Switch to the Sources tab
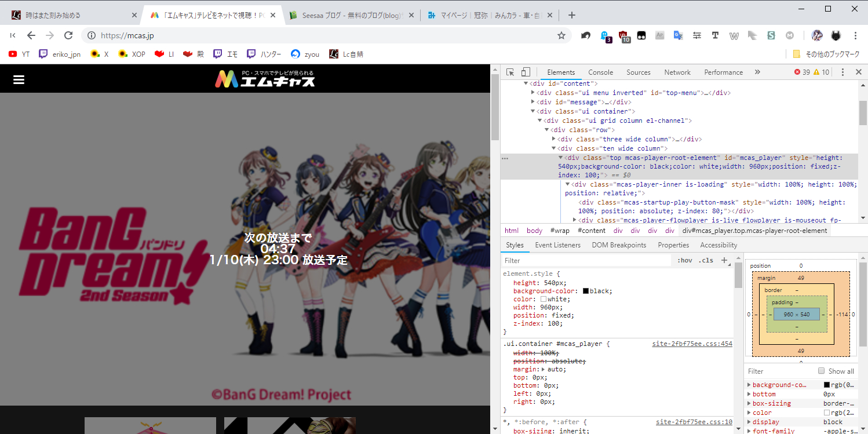 click(639, 72)
